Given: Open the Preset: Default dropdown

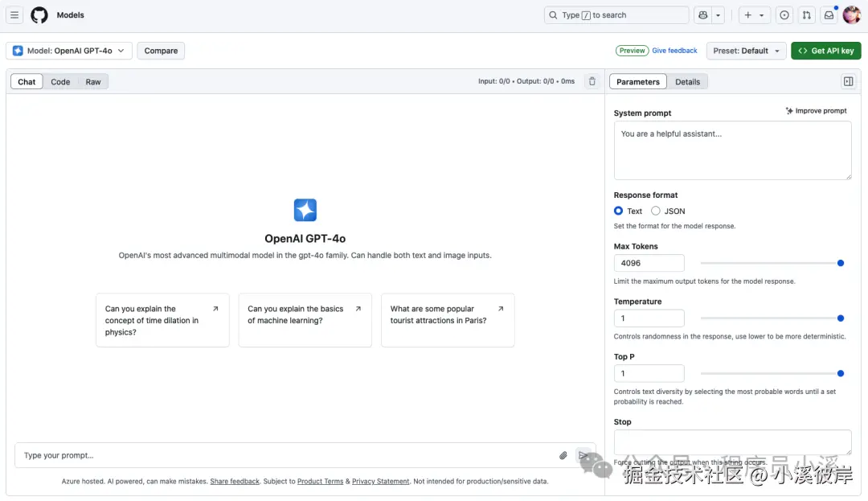Looking at the screenshot, I should [x=746, y=51].
